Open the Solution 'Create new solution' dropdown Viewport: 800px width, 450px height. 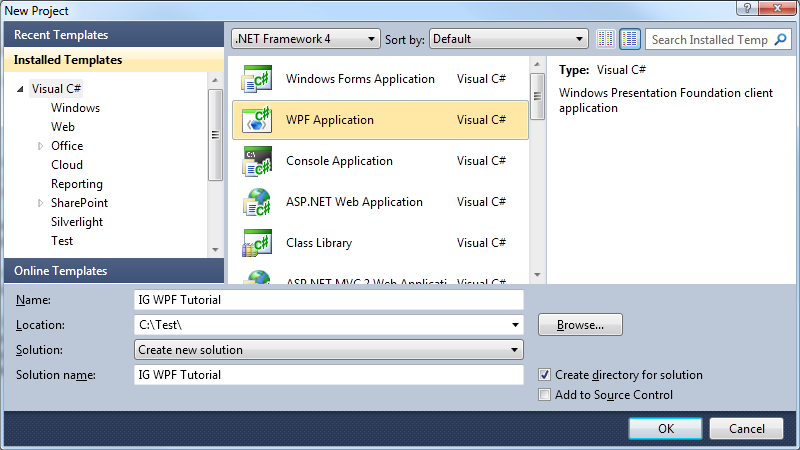pos(329,350)
